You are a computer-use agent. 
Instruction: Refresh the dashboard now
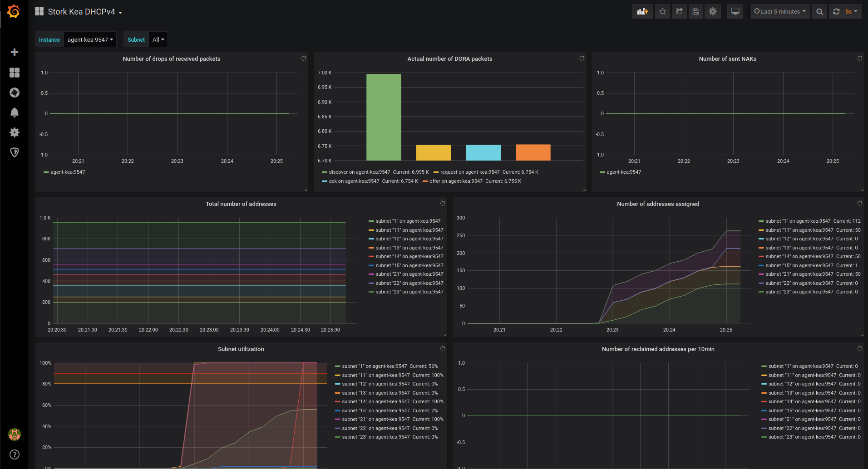(x=836, y=12)
